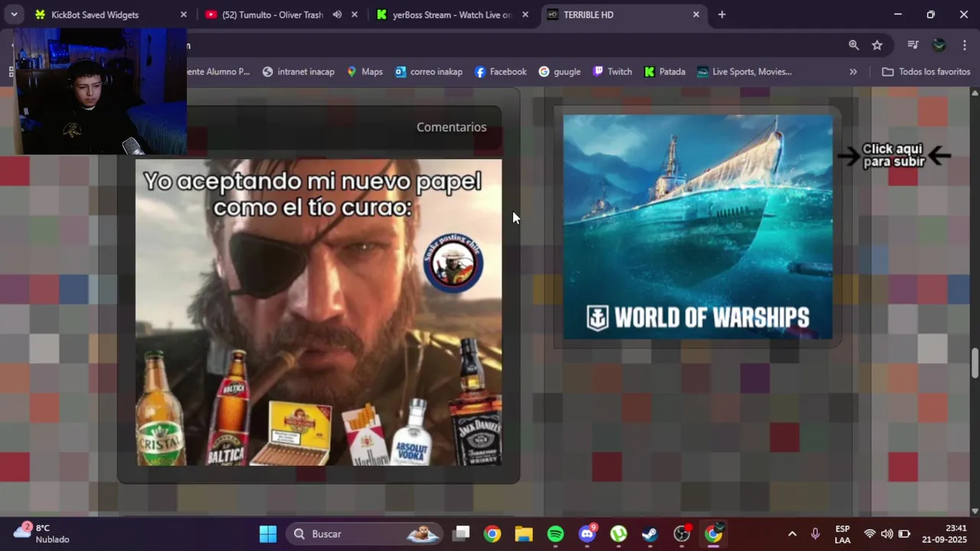This screenshot has height=551, width=980.
Task: Open Task View on the taskbar
Action: click(x=461, y=534)
